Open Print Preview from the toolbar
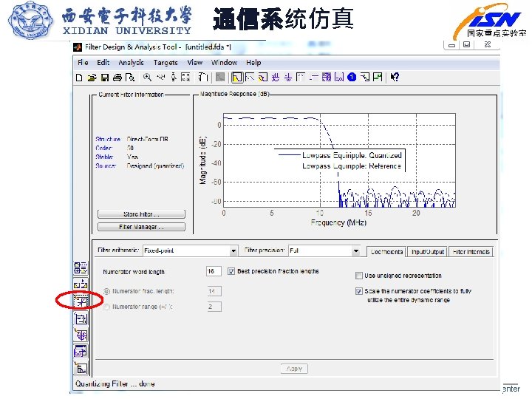Viewport: 532px width, 399px height. click(130, 78)
